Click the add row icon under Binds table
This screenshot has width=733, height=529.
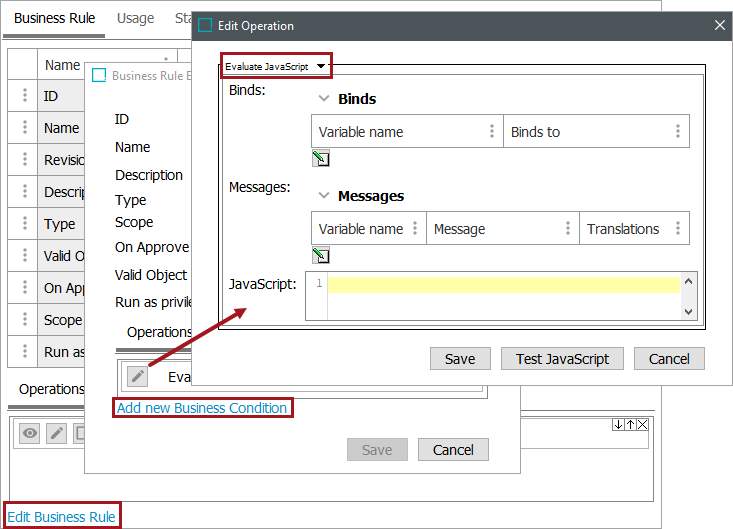tap(321, 158)
